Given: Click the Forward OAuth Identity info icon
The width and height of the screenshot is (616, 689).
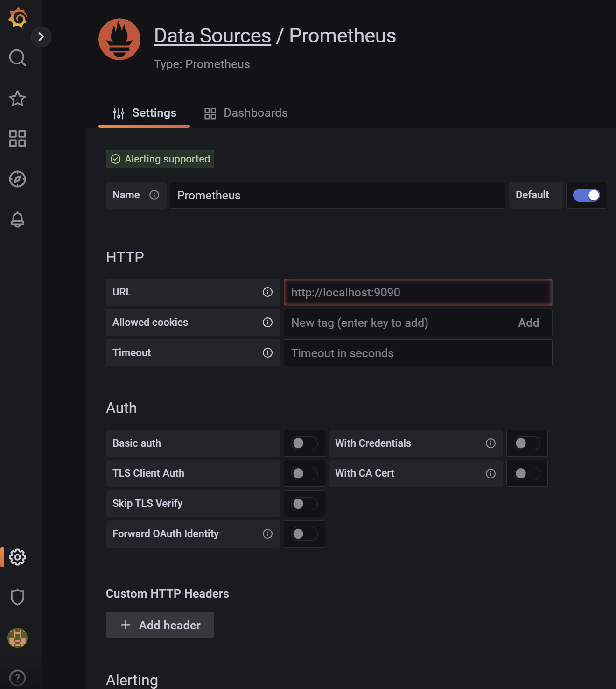Looking at the screenshot, I should tap(267, 534).
